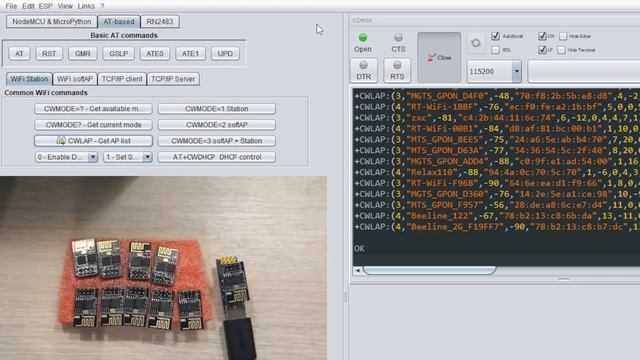Enable the EOL checkbox
The width and height of the screenshot is (640, 360).
(496, 50)
